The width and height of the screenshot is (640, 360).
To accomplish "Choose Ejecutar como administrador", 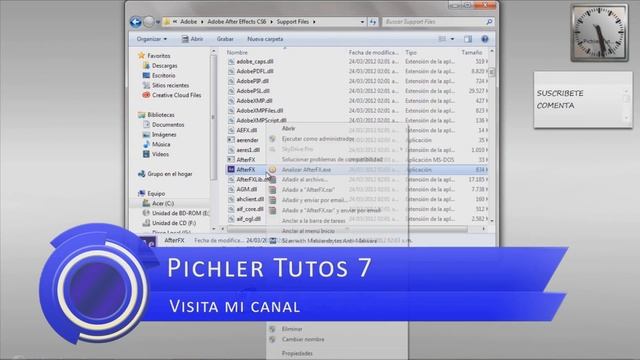I will (x=318, y=139).
